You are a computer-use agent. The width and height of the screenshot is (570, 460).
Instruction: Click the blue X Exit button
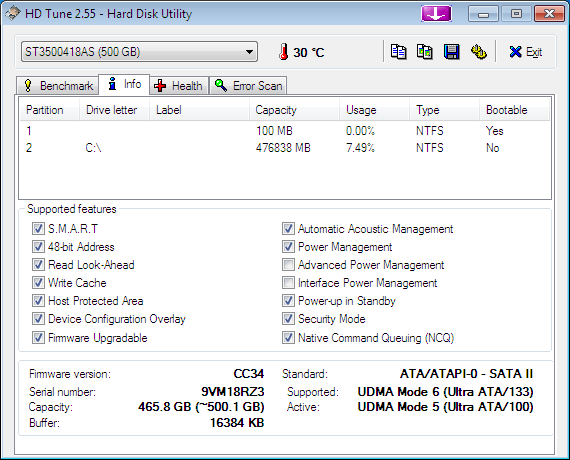[x=526, y=52]
